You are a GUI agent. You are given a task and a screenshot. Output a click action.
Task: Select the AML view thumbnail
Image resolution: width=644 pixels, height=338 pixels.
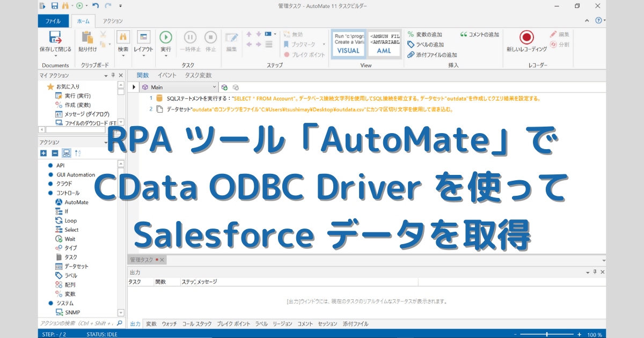384,43
